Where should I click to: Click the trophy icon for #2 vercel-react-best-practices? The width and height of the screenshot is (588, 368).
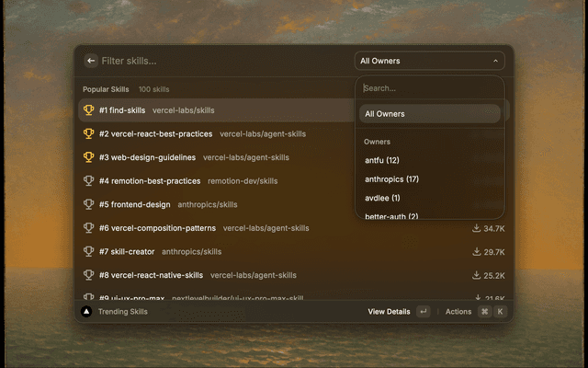point(89,133)
